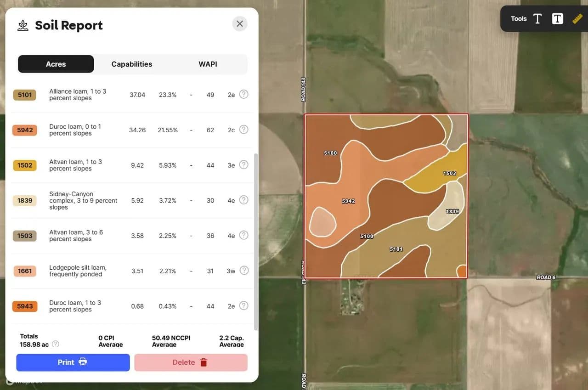Screen dimensions: 588x390
Task: Click the 5101 soil label on map
Action: coord(396,249)
